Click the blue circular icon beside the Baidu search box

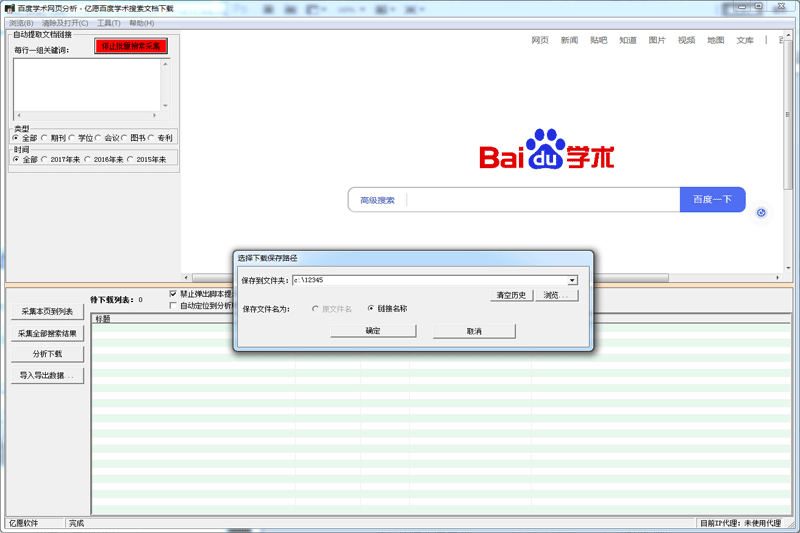coord(761,213)
